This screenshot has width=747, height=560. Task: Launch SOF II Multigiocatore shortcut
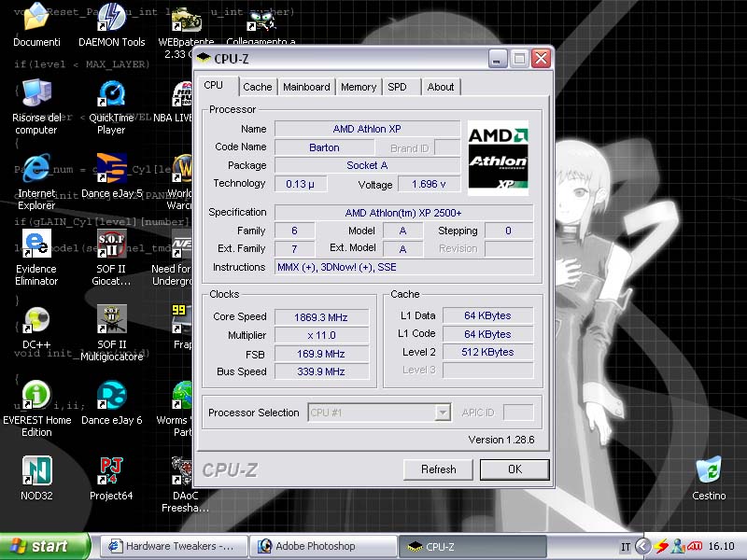[111, 318]
